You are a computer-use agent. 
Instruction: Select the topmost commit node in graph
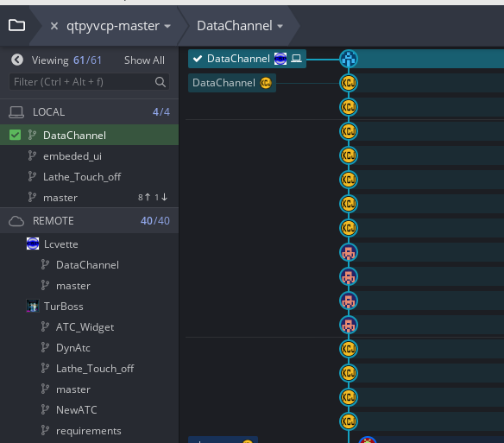point(349,59)
